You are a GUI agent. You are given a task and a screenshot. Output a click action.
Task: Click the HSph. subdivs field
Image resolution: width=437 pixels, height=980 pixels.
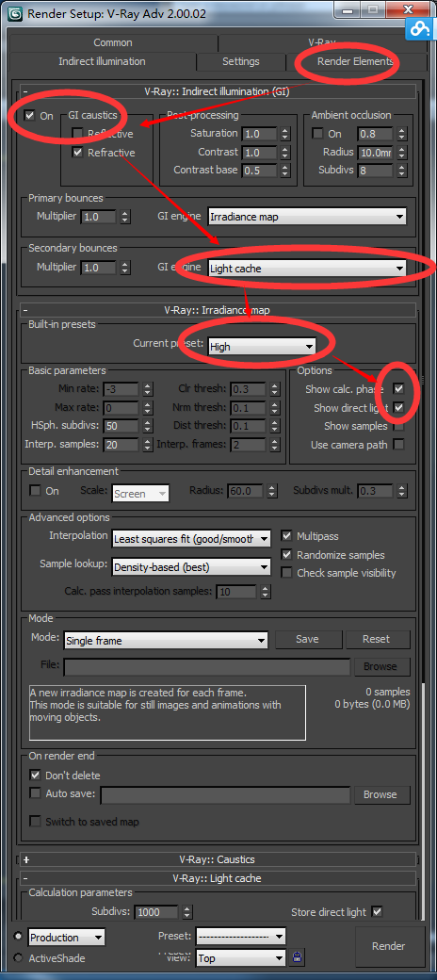click(121, 426)
